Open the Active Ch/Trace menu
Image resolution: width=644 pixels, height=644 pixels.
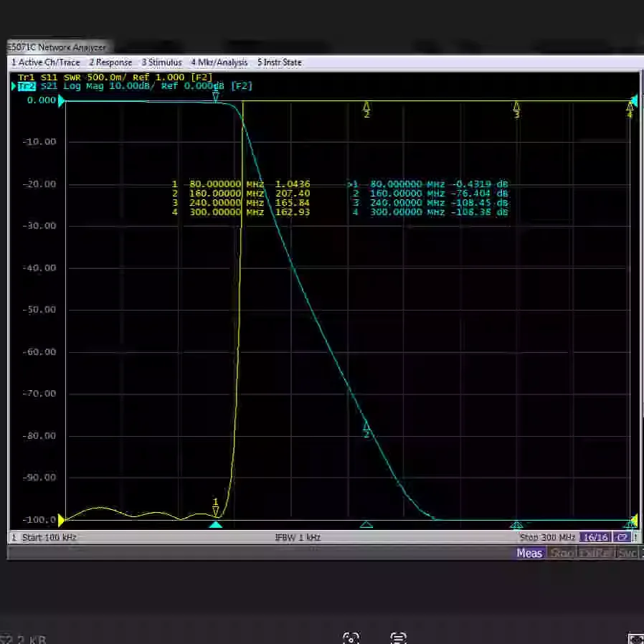(46, 62)
